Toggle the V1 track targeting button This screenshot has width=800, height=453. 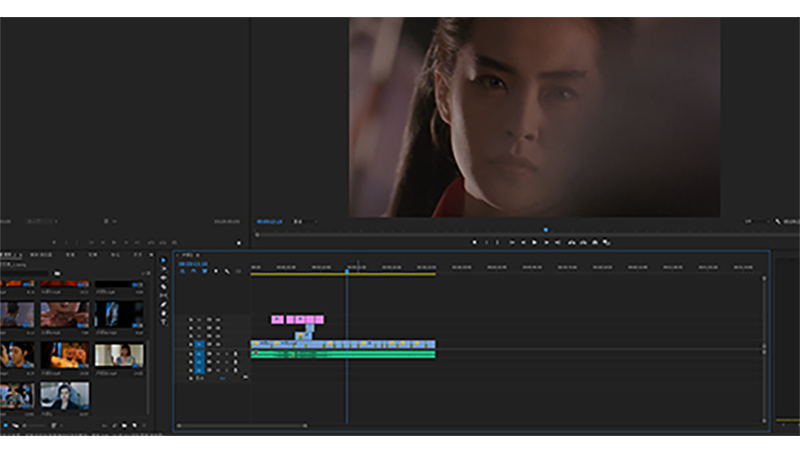click(199, 344)
